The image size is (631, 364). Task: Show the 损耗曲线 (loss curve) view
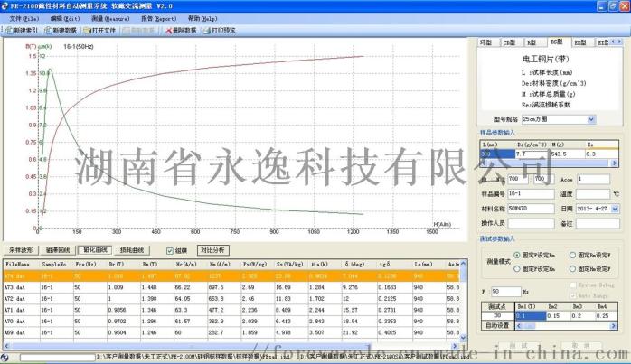pyautogui.click(x=132, y=250)
